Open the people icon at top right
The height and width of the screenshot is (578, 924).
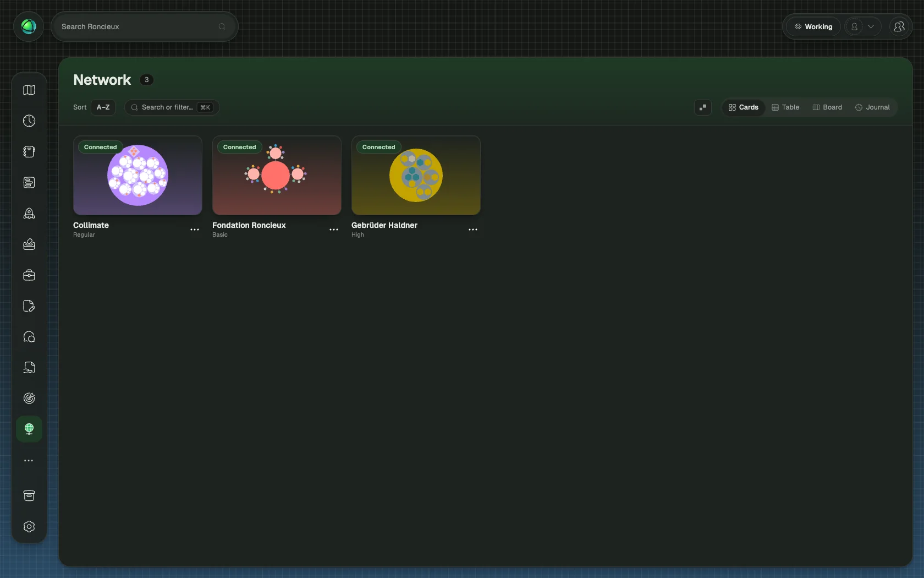pyautogui.click(x=899, y=26)
